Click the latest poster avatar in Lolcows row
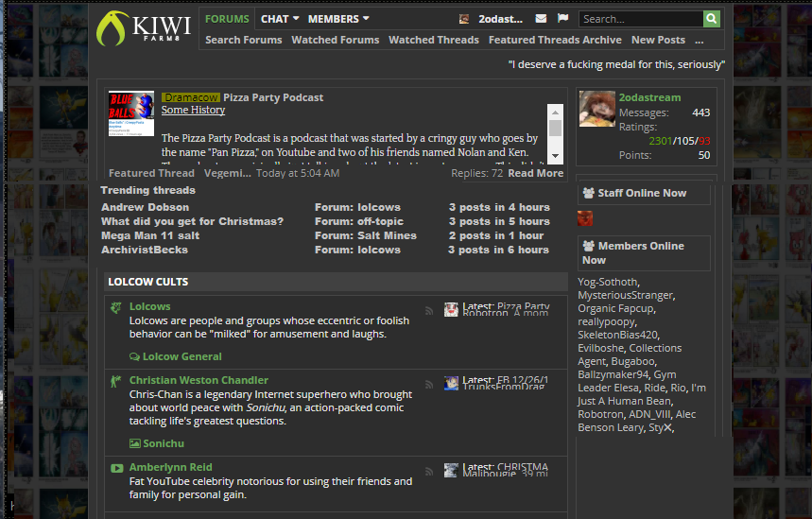 point(451,309)
